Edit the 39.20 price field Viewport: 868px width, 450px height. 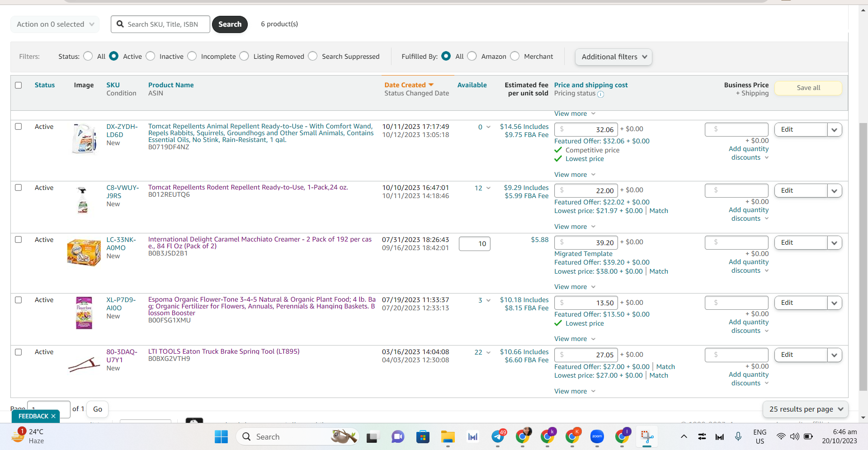point(586,242)
